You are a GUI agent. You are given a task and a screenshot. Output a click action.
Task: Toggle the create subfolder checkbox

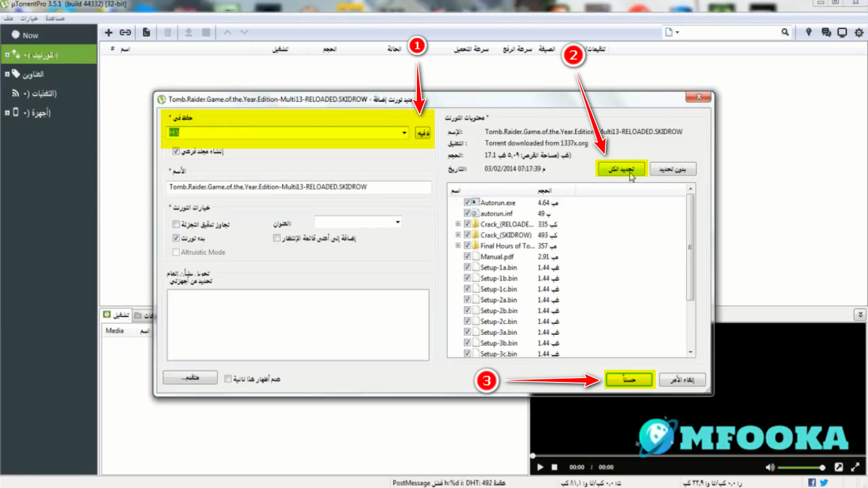pos(176,152)
